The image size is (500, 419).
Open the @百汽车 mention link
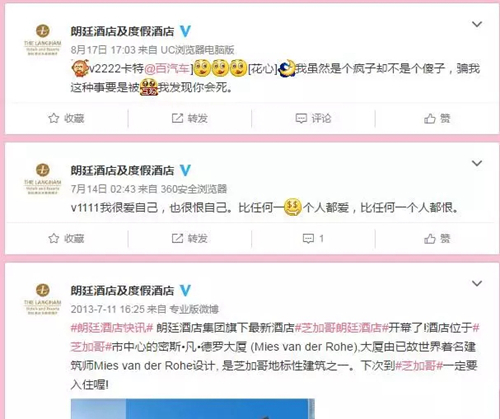(167, 69)
